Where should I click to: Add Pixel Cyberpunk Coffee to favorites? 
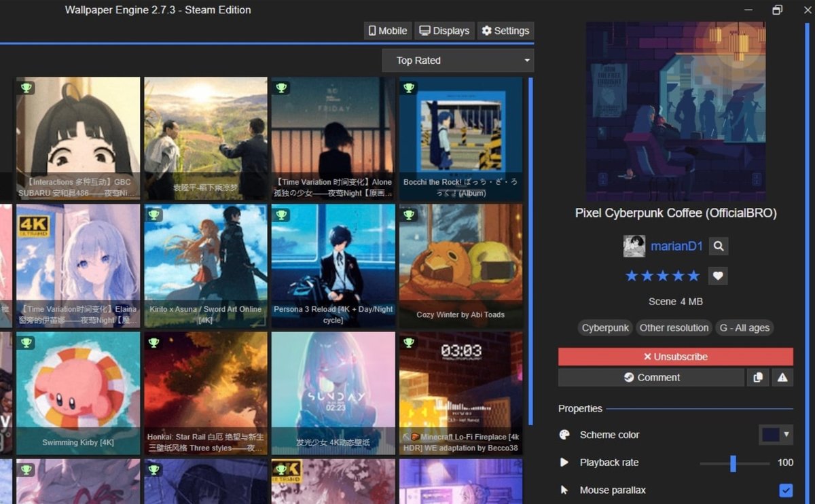coord(718,276)
